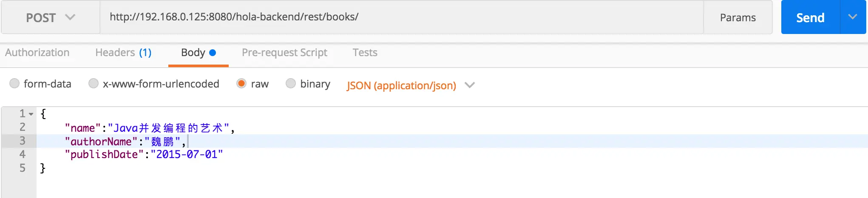
Task: Choose x-www-form-urlencoded body type
Action: coord(94,83)
